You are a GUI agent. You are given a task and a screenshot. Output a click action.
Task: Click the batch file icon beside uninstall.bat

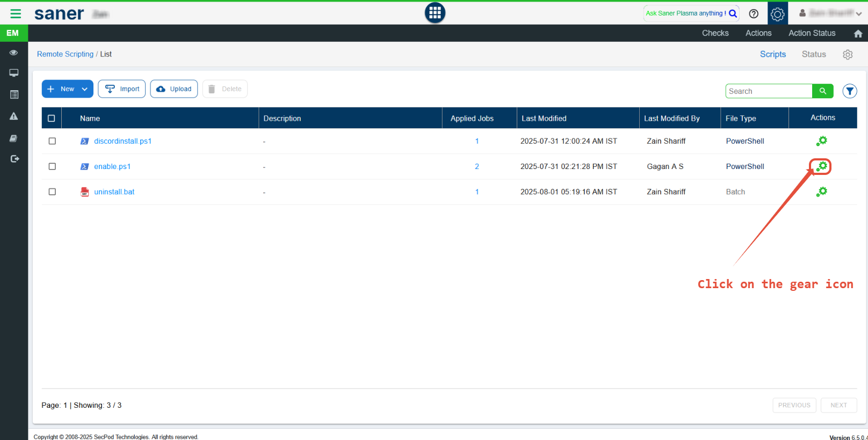(85, 192)
